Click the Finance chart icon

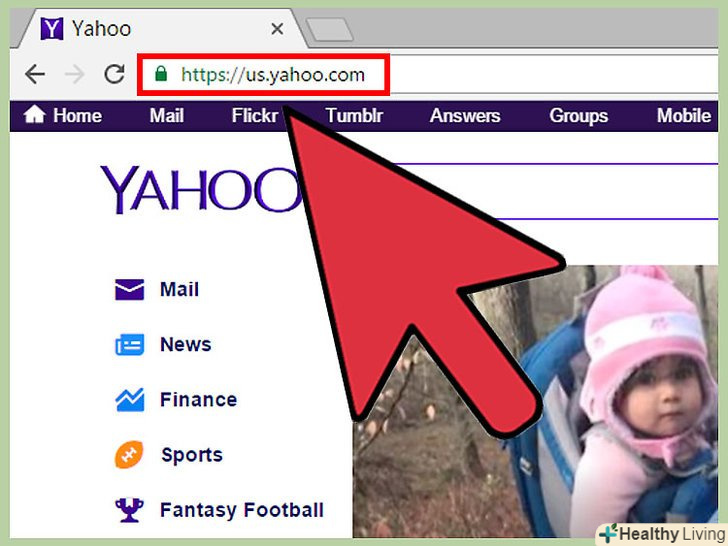coord(130,400)
